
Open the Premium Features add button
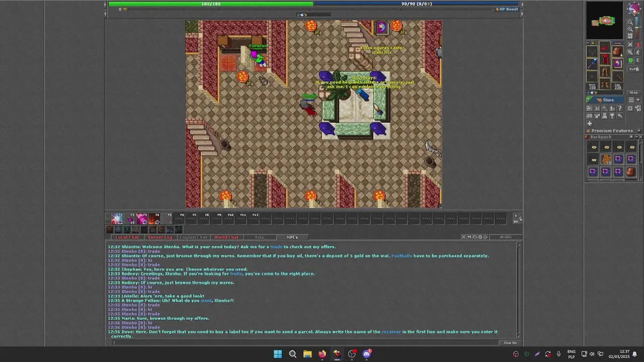point(639,131)
